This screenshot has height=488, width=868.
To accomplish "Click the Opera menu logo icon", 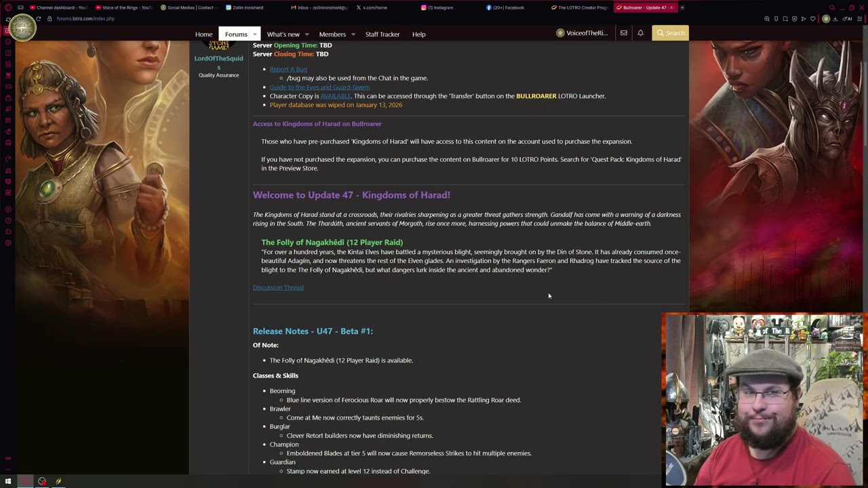I will point(8,7).
